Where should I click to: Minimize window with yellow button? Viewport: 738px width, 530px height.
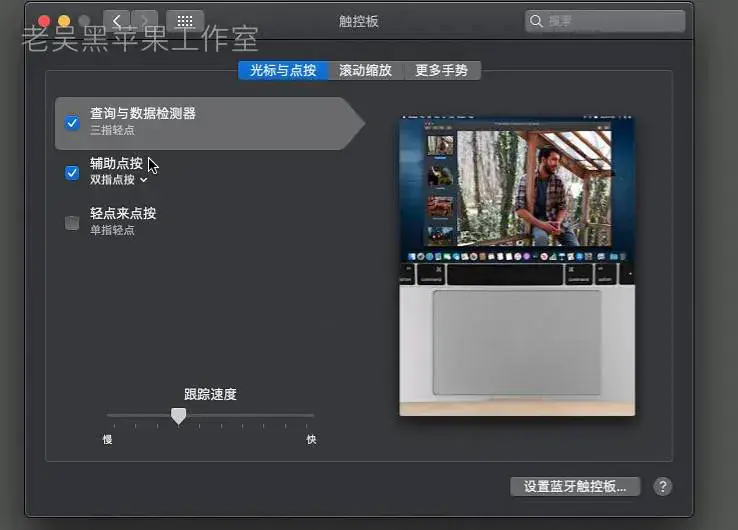coord(64,21)
